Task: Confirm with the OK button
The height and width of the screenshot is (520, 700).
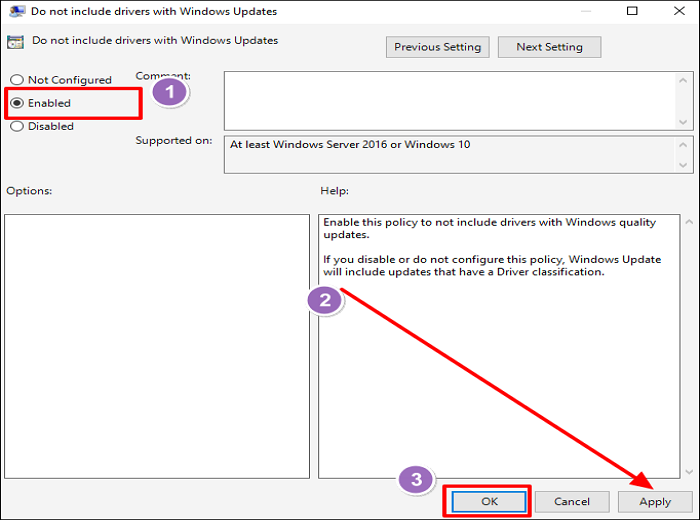Action: [489, 501]
